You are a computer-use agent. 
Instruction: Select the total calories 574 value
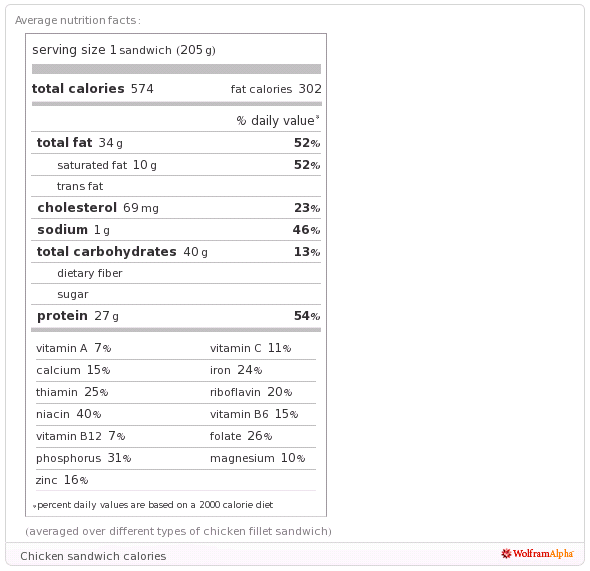93,89
